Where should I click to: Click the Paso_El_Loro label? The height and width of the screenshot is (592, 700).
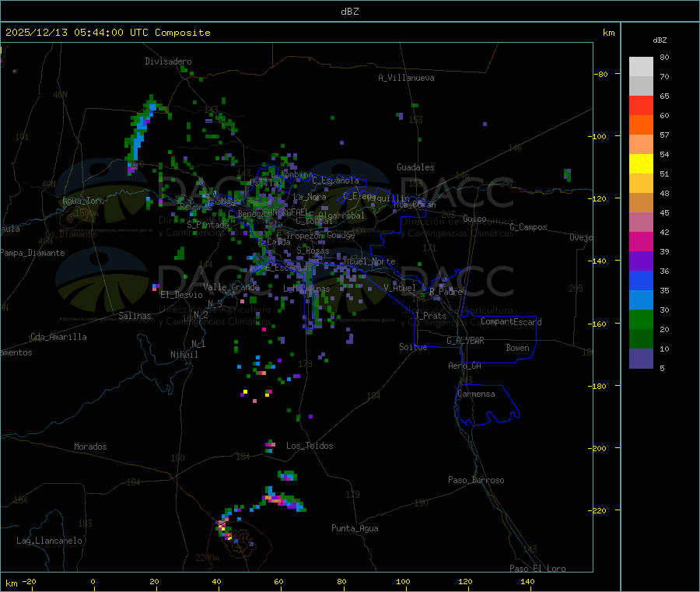537,568
